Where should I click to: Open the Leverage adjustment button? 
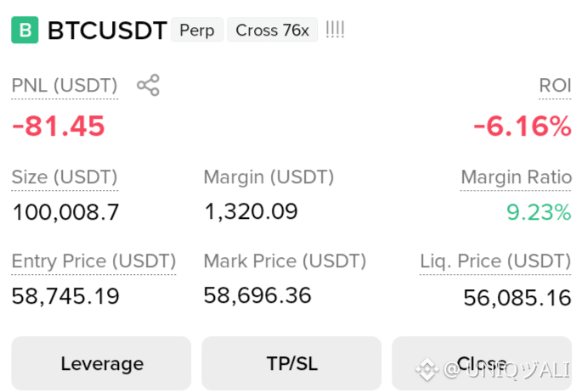point(101,363)
